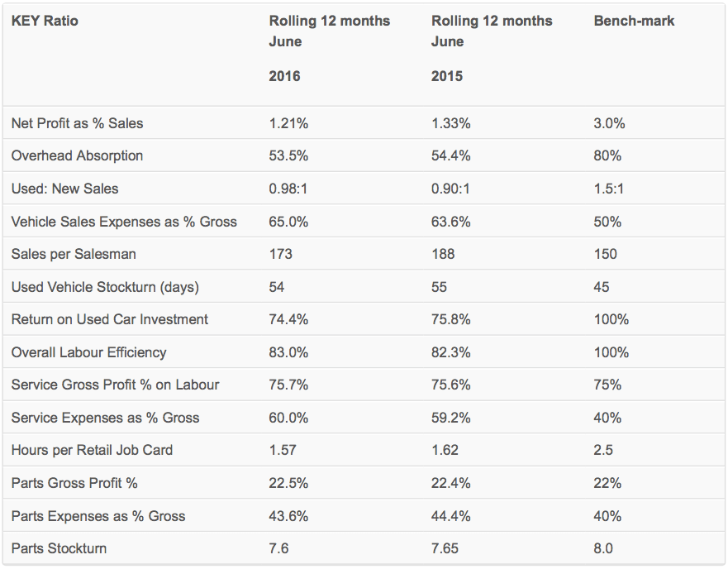Select Return on Used Car Investment 75.8%
The image size is (728, 569).
coord(450,319)
